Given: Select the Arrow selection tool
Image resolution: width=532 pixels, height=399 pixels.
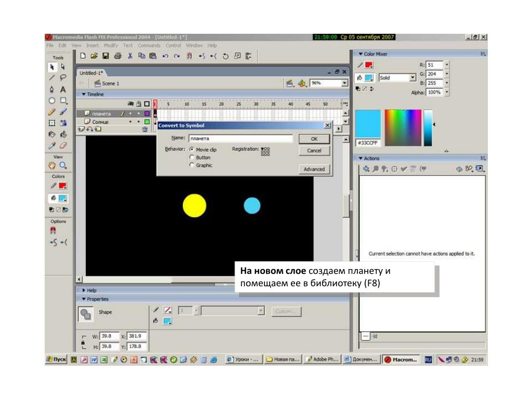Looking at the screenshot, I should point(52,67).
